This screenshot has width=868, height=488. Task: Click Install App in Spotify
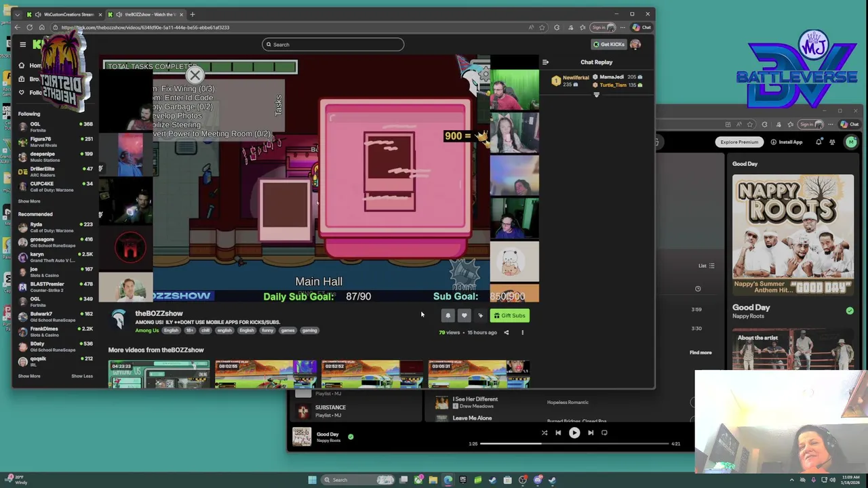pos(787,142)
